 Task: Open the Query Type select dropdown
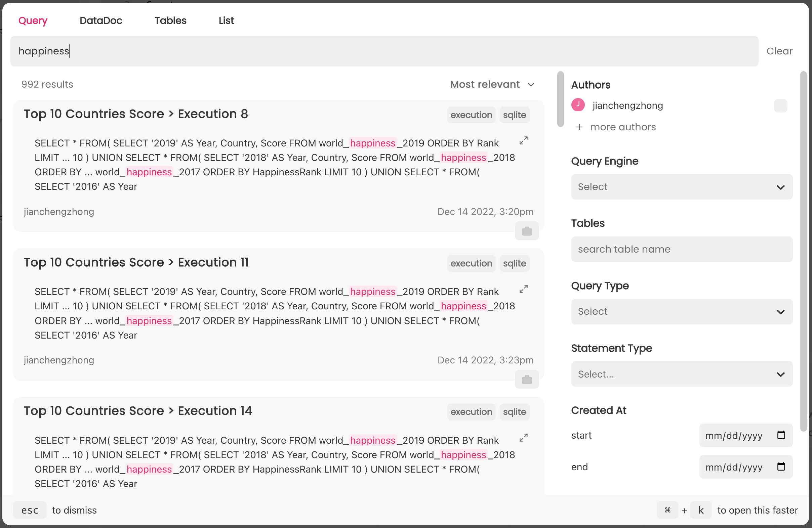681,312
